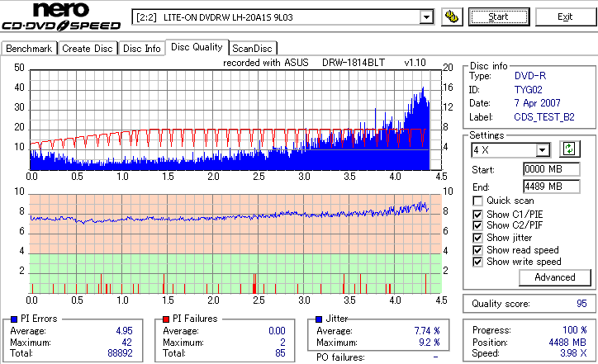Screen dimensions: 598x364
Task: Click the drive options icon beside Start
Action: click(x=452, y=17)
